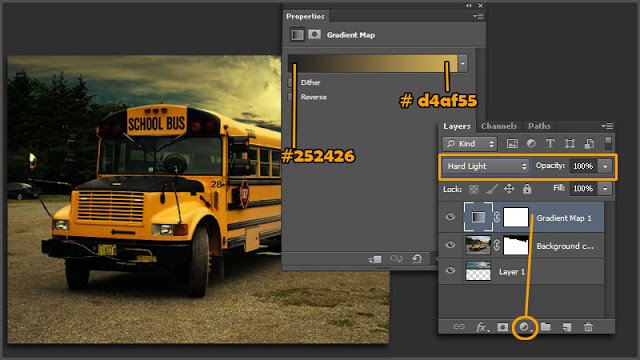640x360 pixels.
Task: Toggle lock image pixels brush icon
Action: point(491,189)
